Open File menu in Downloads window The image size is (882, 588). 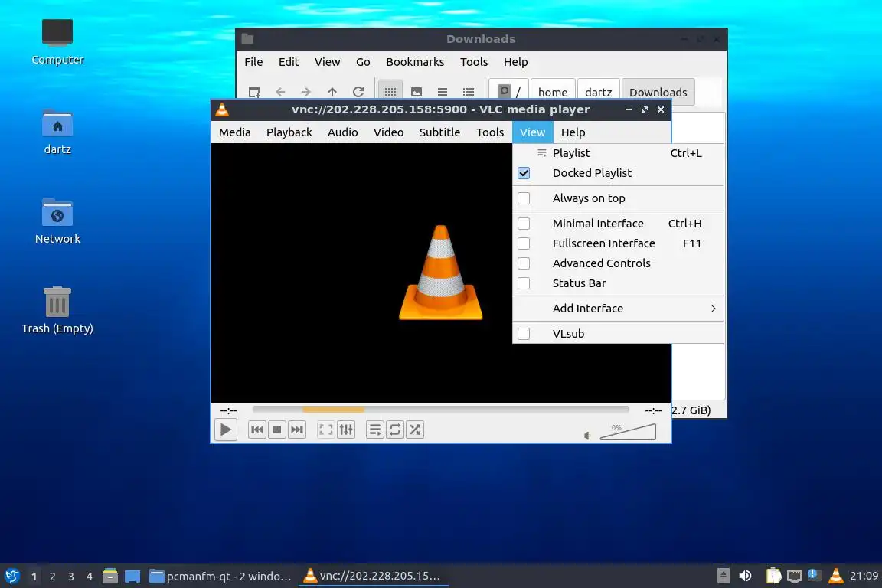(x=253, y=62)
